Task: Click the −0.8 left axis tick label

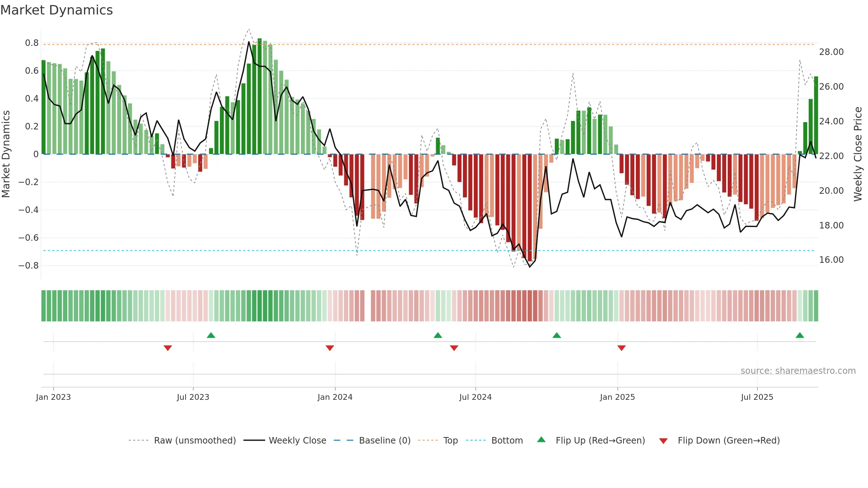Action: point(29,266)
